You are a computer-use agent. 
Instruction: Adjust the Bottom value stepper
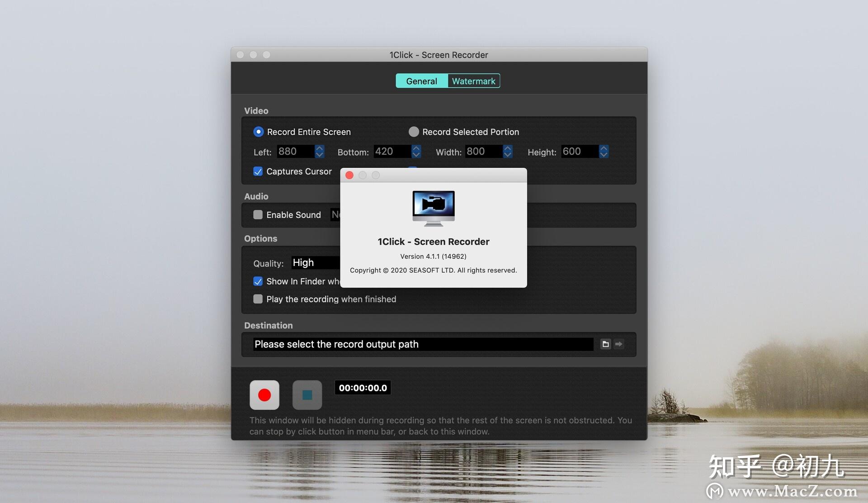click(x=416, y=152)
